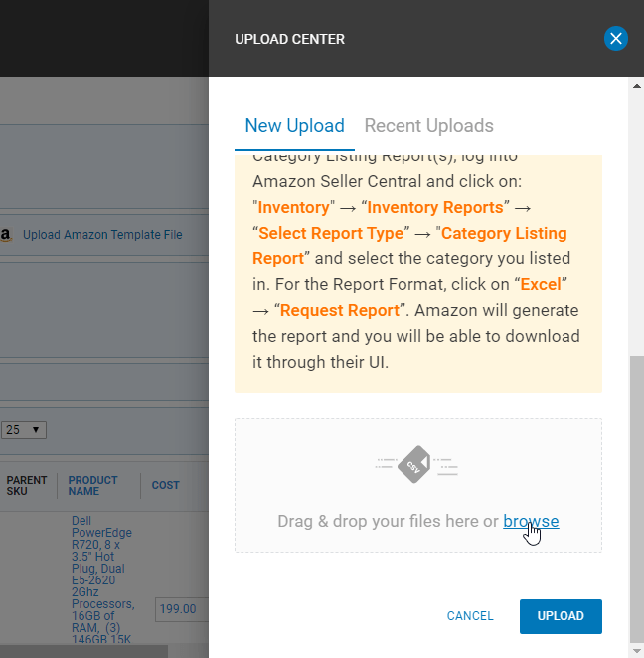Click the 199.00 cost input field
The width and height of the screenshot is (644, 658).
coord(182,609)
